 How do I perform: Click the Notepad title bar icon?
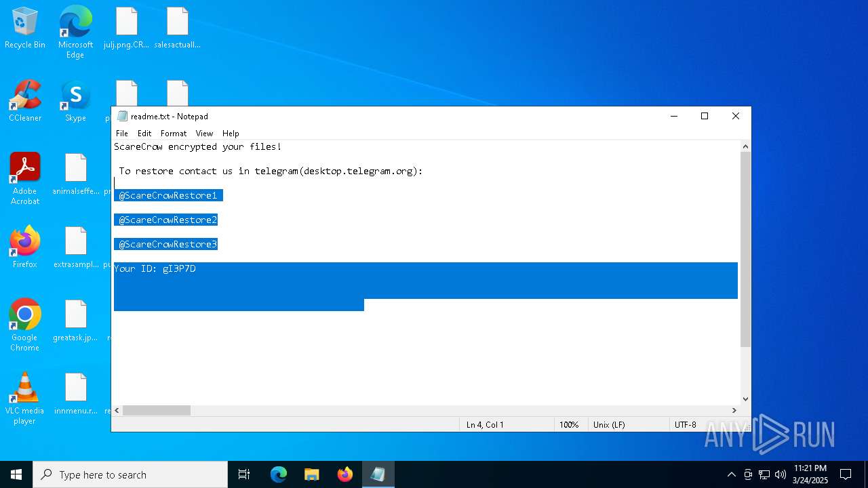(x=122, y=116)
